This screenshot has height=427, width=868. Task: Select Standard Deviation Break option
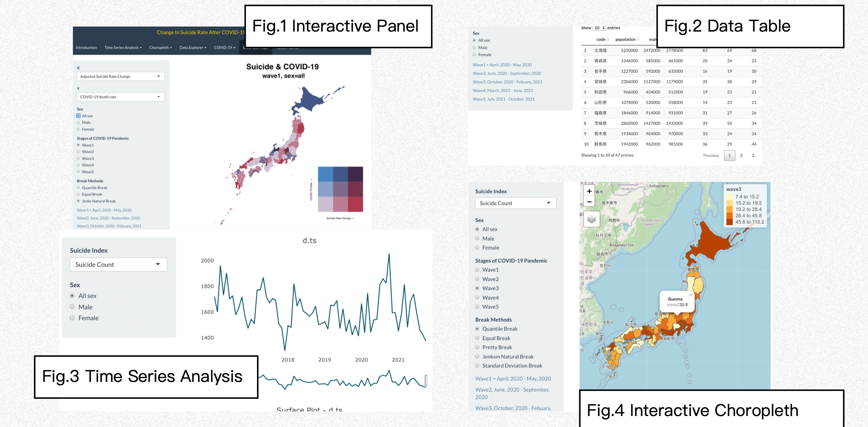point(477,366)
